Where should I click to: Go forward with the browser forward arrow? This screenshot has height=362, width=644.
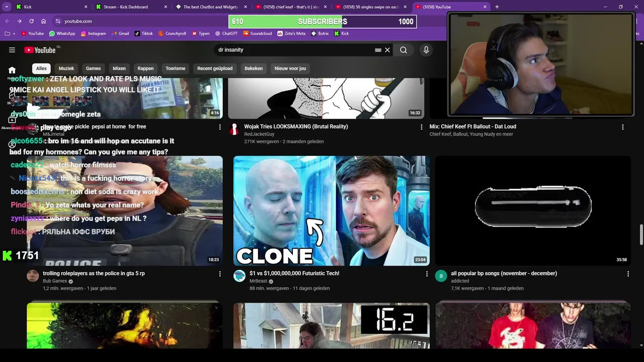(19, 21)
